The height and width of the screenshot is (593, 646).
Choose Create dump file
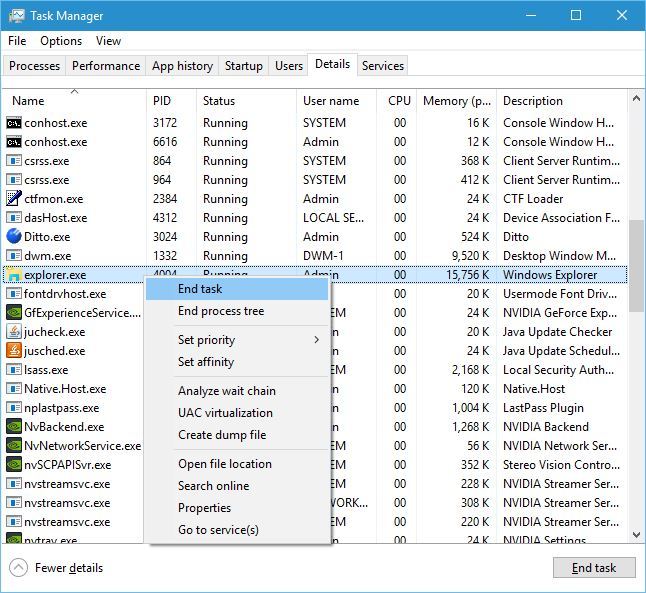coord(237,435)
